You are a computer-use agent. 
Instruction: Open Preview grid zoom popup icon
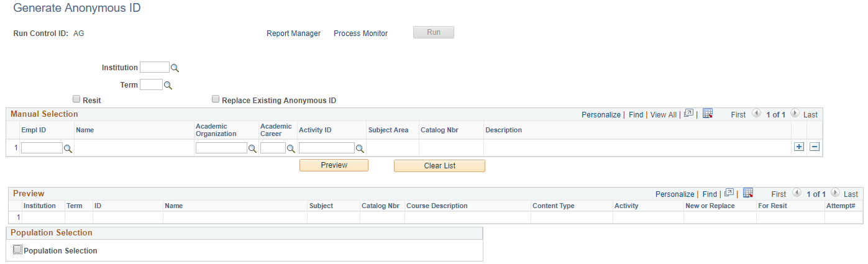[x=729, y=193]
